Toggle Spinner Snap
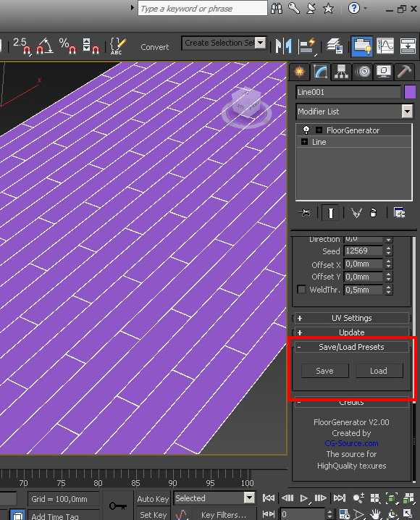 coord(91,46)
